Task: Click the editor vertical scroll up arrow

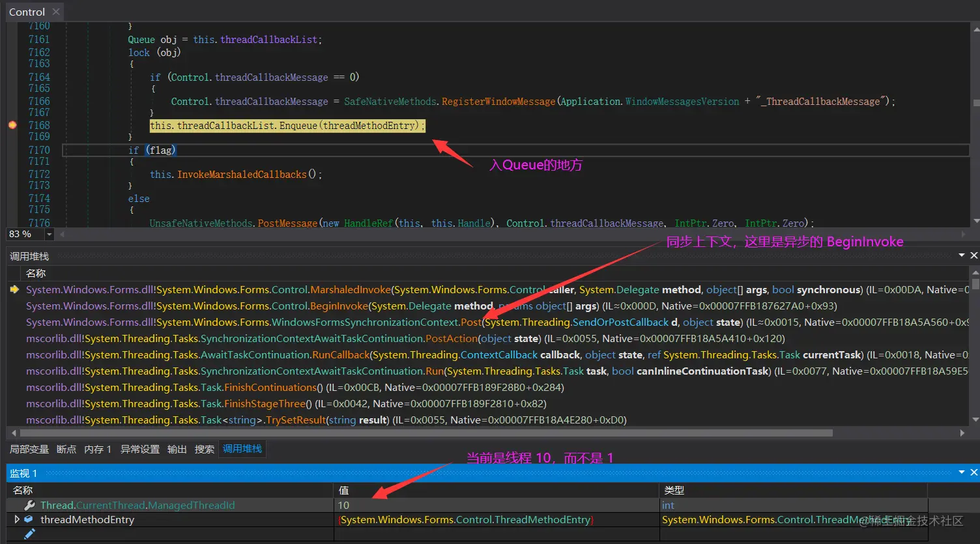Action: (x=975, y=28)
